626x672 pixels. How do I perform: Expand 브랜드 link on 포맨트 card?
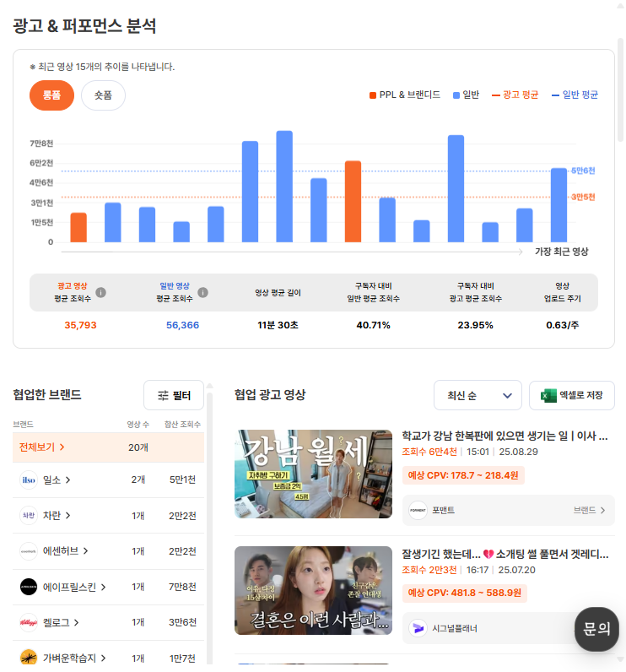click(x=589, y=510)
